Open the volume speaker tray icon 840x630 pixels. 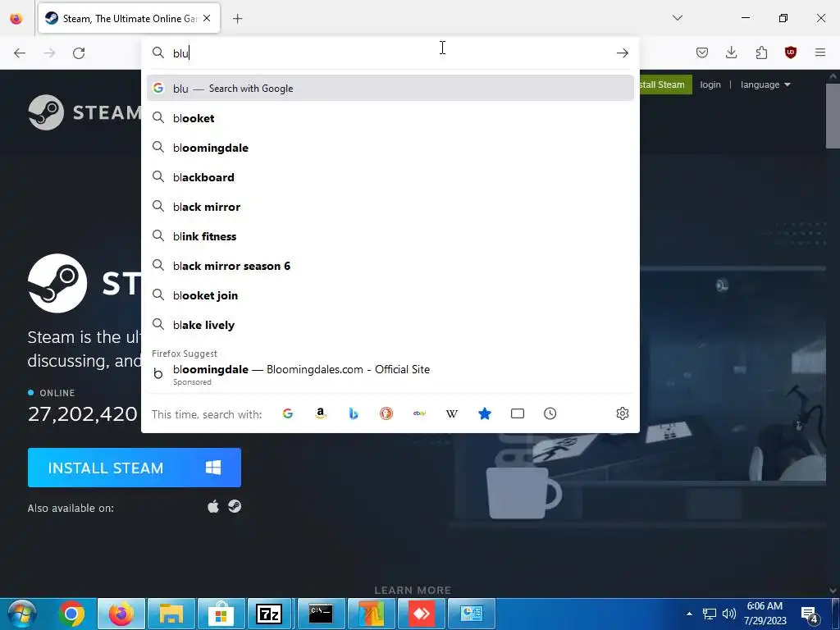tap(728, 614)
